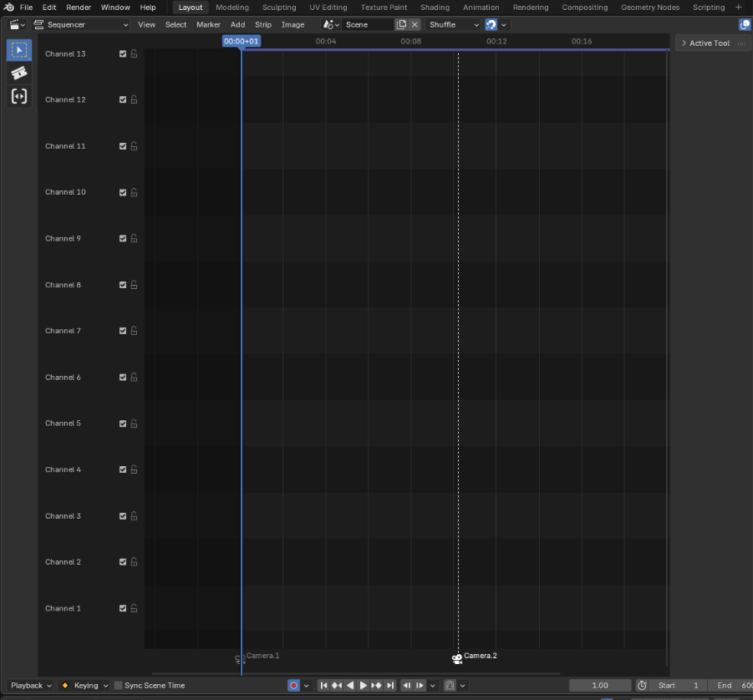Select the Retiming tool
Image resolution: width=753 pixels, height=700 pixels.
coord(18,96)
